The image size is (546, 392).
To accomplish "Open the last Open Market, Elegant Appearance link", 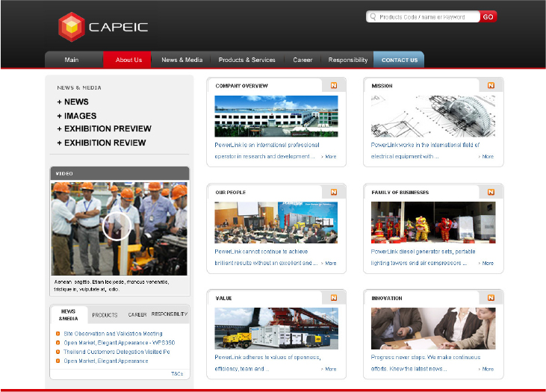I will tap(106, 361).
